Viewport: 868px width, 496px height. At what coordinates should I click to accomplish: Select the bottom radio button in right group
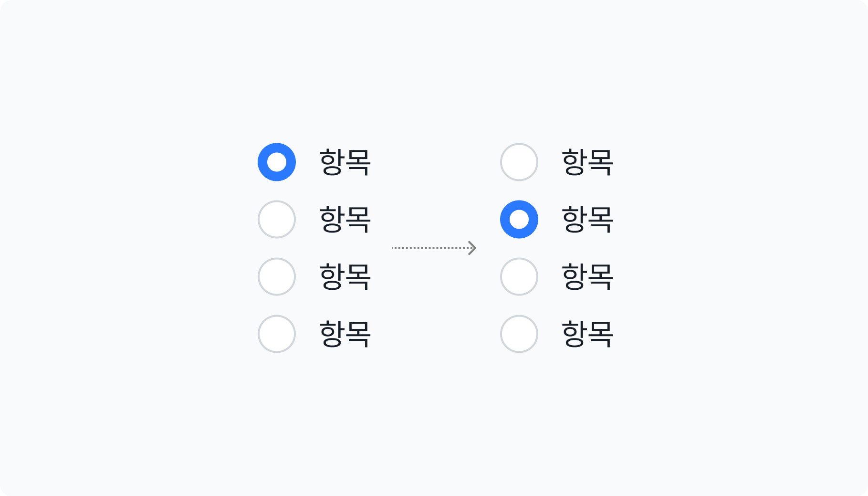519,334
